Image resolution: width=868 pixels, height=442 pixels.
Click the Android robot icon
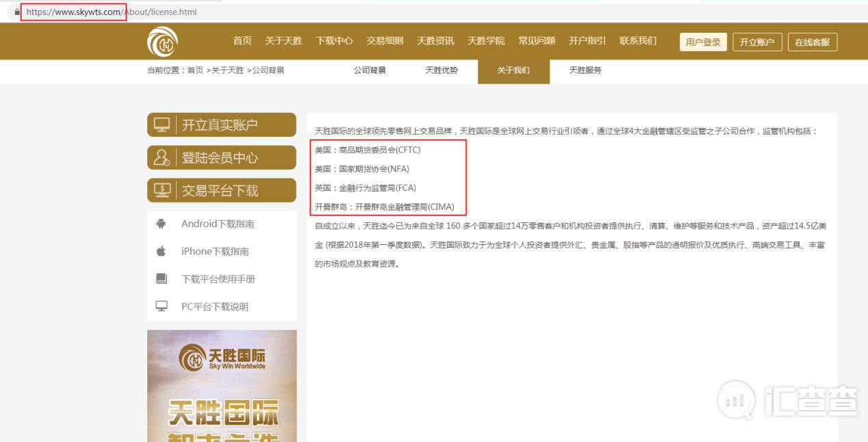(162, 224)
